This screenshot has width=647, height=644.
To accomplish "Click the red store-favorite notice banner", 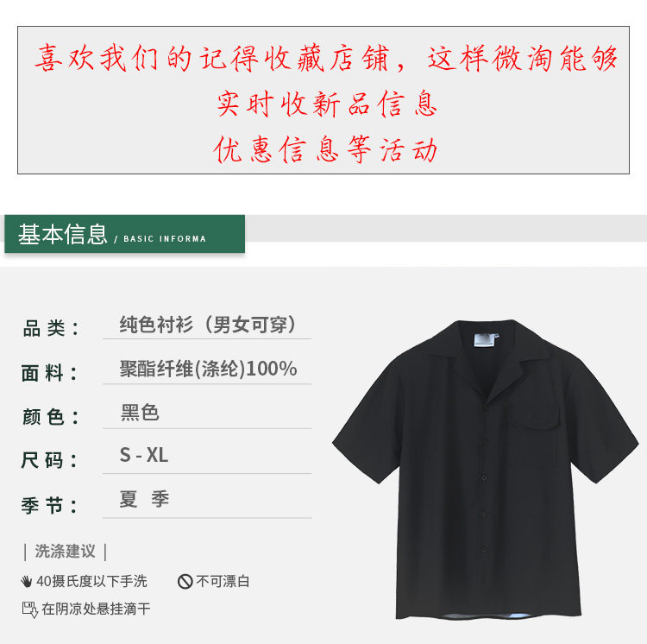I will 323,100.
